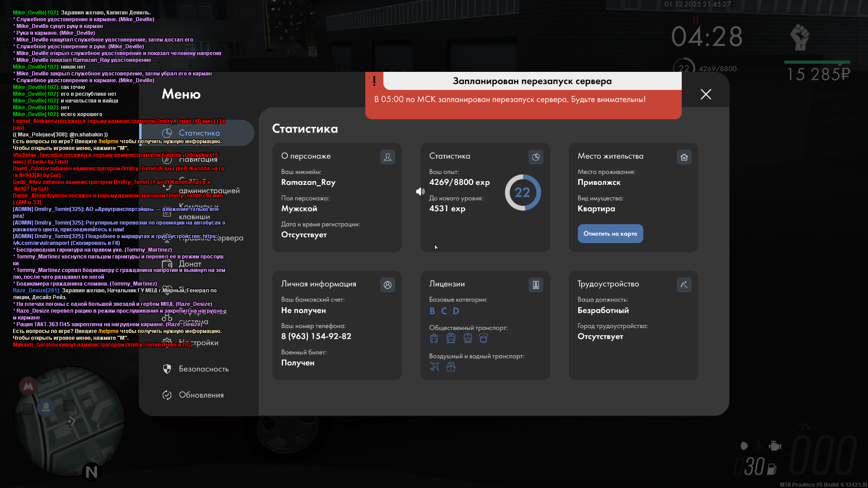Open the Донат menu section
868x488 pixels.
(190, 264)
